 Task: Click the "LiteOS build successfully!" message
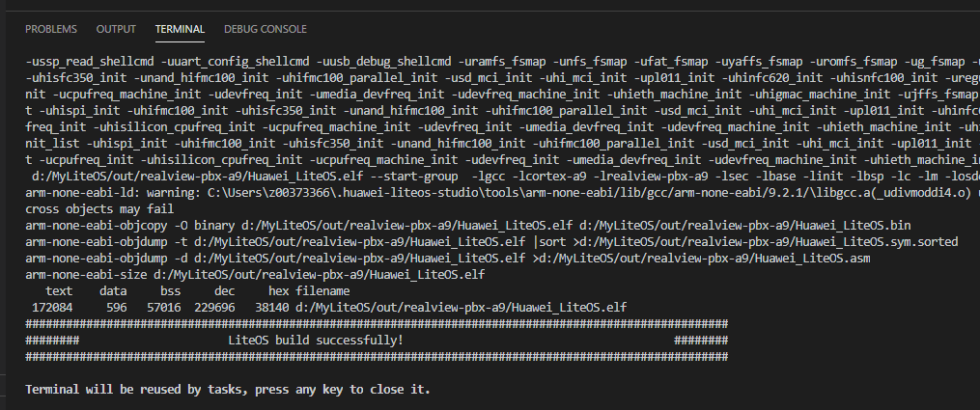315,341
